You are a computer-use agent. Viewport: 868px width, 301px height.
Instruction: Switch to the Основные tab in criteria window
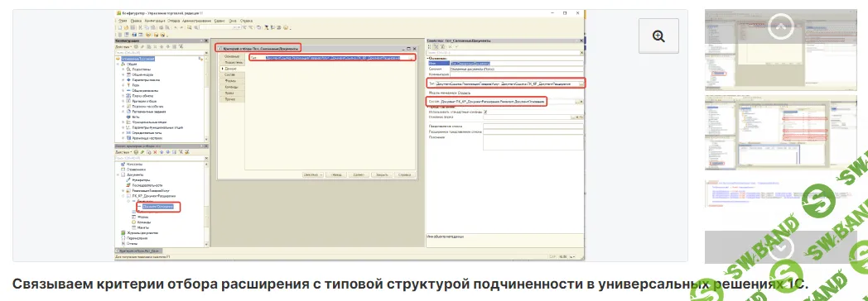231,57
